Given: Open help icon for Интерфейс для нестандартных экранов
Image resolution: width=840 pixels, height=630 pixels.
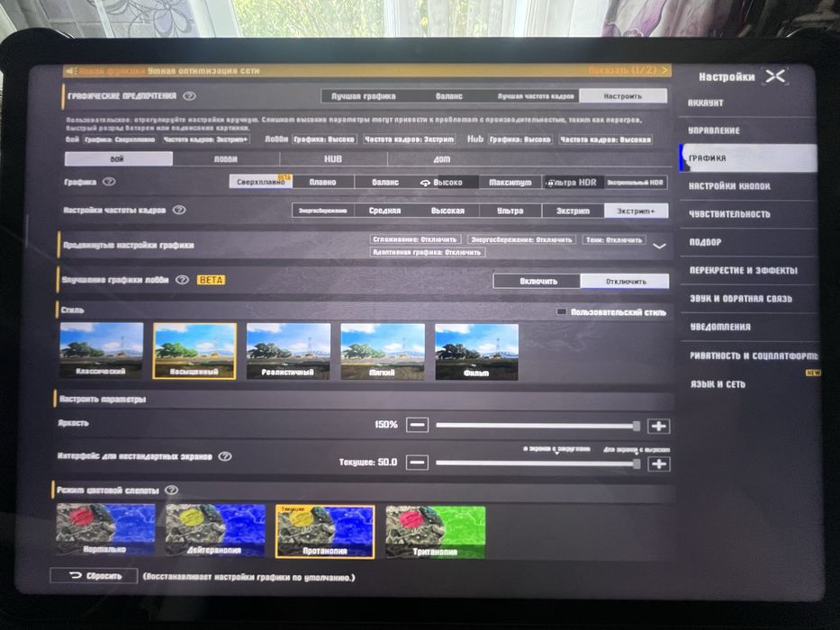Looking at the screenshot, I should click(225, 456).
